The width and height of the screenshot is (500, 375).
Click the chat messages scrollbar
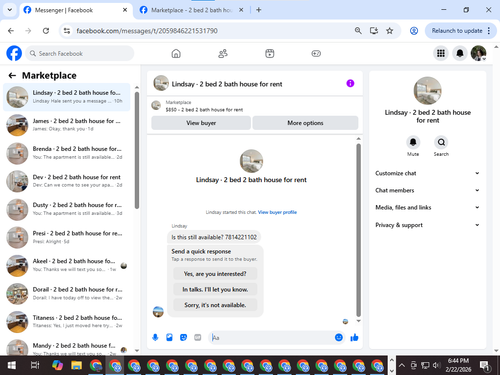coord(359,230)
